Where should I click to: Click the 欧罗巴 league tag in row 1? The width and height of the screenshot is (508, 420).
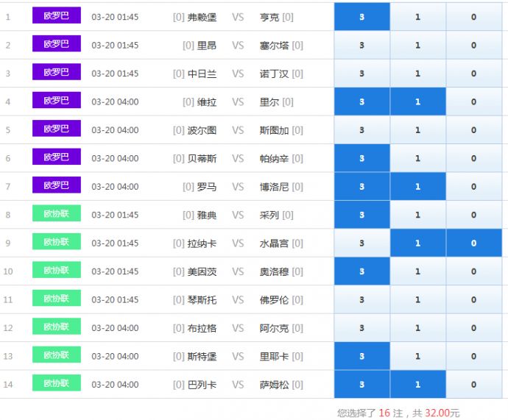(x=57, y=16)
